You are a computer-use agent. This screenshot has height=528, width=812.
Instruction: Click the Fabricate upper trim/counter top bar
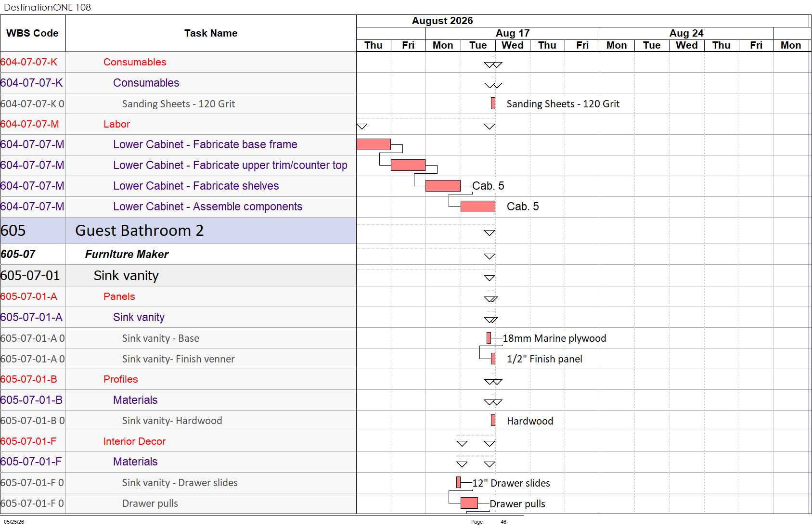click(x=408, y=165)
